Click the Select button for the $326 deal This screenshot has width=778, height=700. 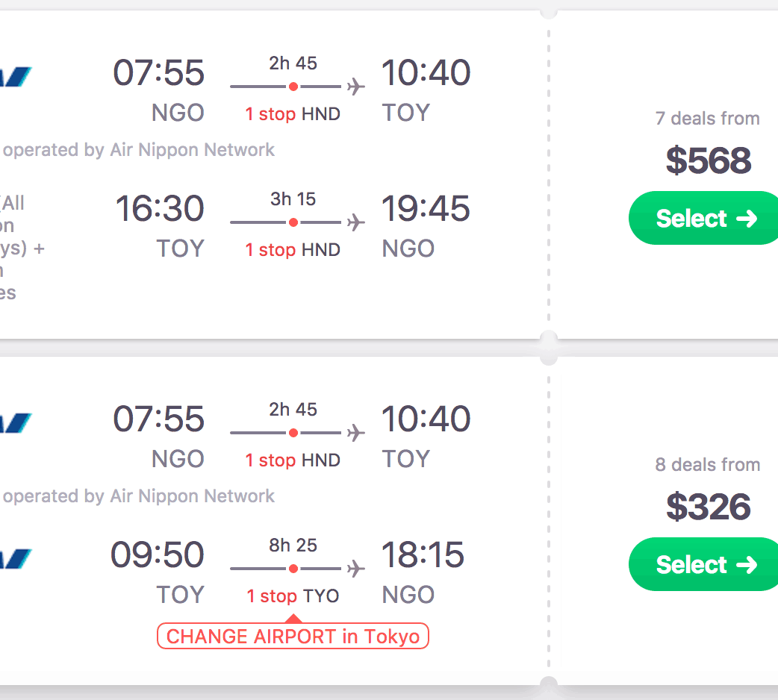tap(706, 564)
